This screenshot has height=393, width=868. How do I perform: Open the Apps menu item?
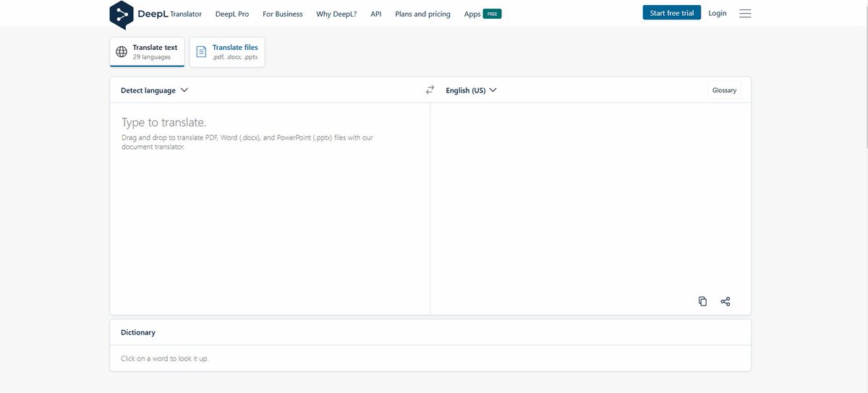472,14
